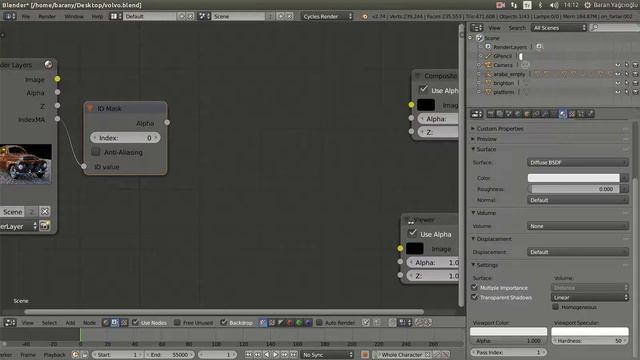Toggle the Backdrop checkbox
The height and width of the screenshot is (360, 640).
coord(223,322)
